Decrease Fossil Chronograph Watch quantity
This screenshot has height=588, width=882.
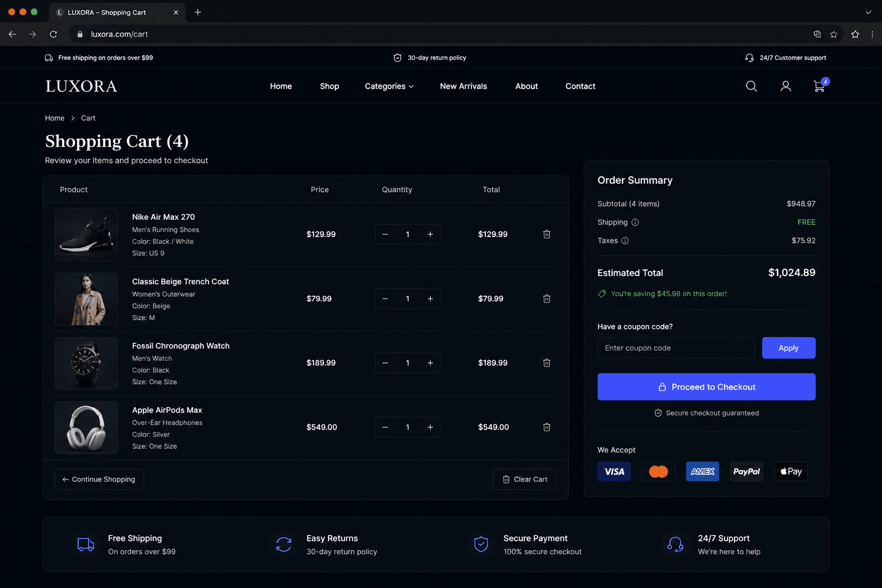[x=385, y=363]
